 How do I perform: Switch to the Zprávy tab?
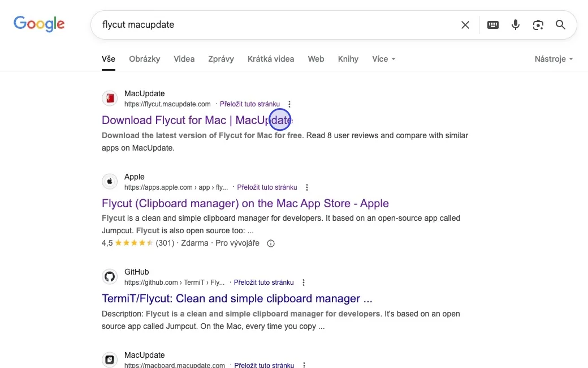tap(221, 59)
